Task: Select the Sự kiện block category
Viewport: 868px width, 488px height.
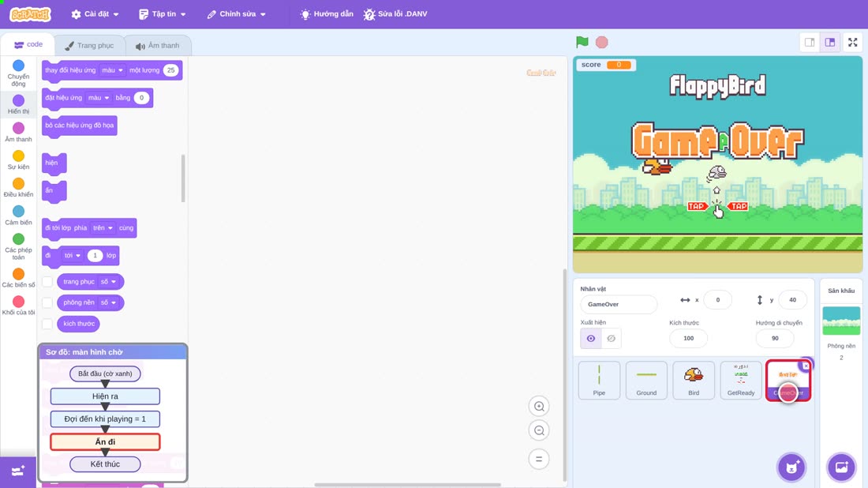Action: pos(18,160)
